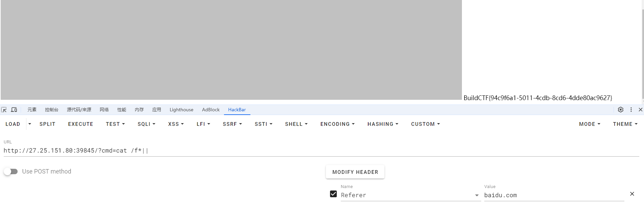
Task: Open the THEME dropdown
Action: coord(625,124)
